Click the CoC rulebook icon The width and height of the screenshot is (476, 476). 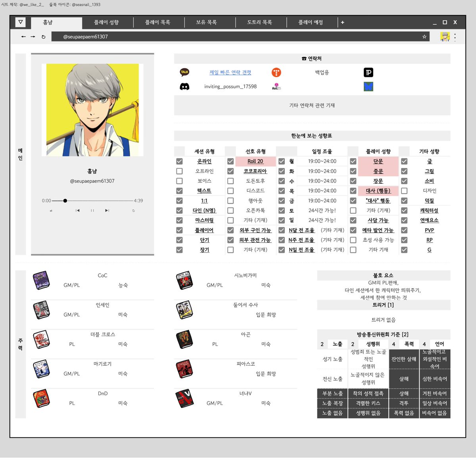(x=41, y=280)
